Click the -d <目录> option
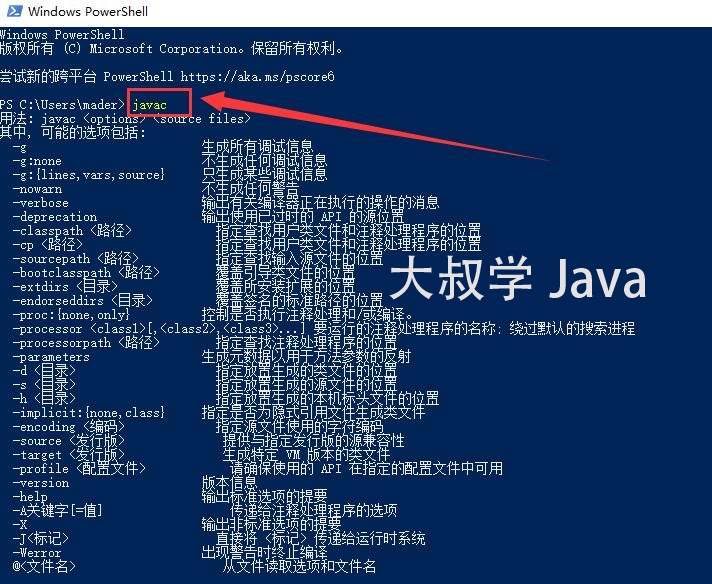Image resolution: width=712 pixels, height=584 pixels. (44, 371)
